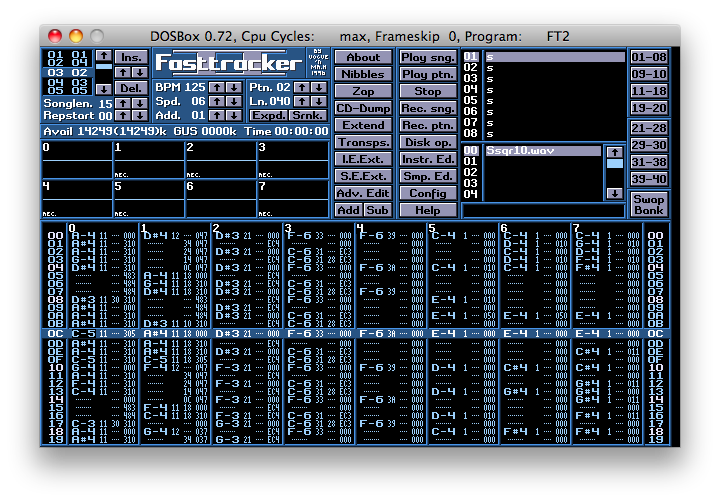Stop playback with the Stop button

click(428, 91)
